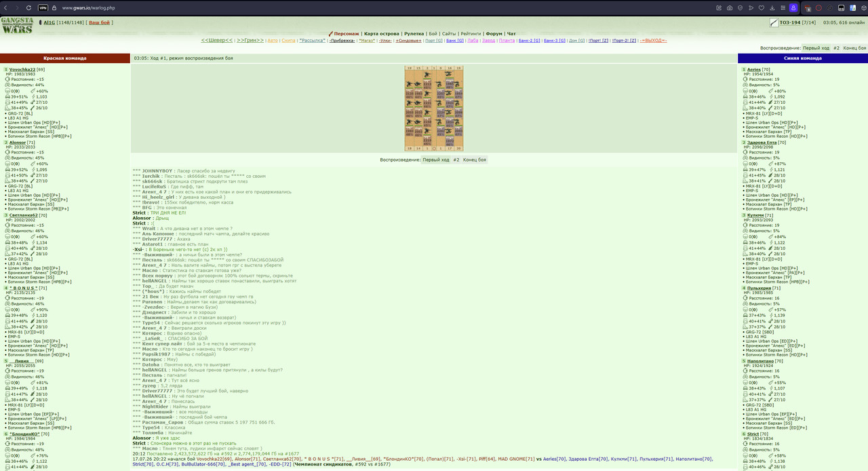Screen dimensions: 868x471
Task: Open 'Форум' menu item
Action: (x=494, y=33)
